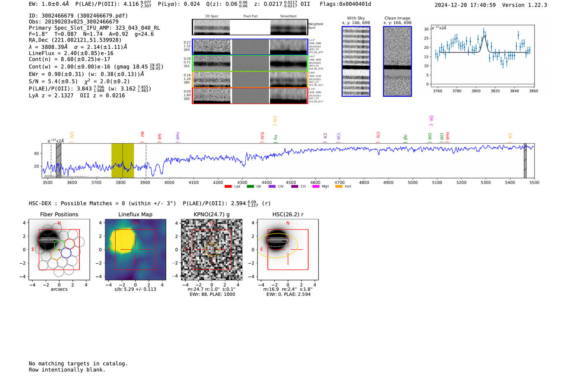Click the EWr: 0, PLAE: 2.594 caption
This screenshot has width=576, height=392.
288,295
